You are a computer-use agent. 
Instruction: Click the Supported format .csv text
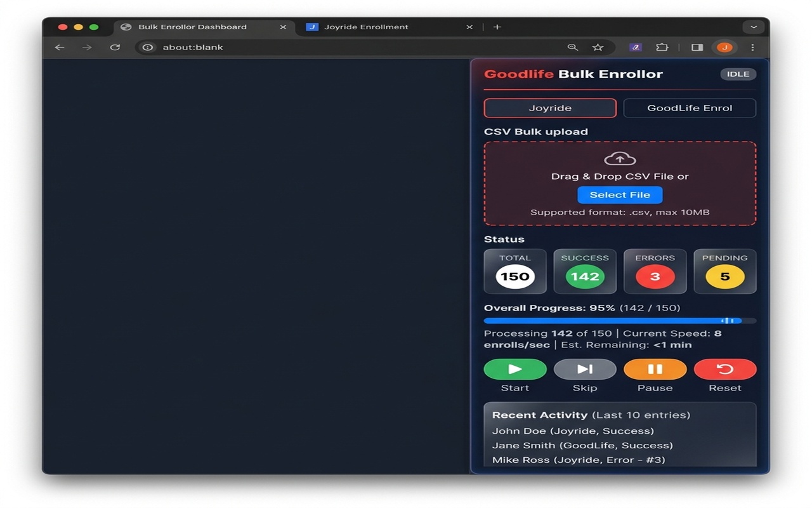[620, 212]
